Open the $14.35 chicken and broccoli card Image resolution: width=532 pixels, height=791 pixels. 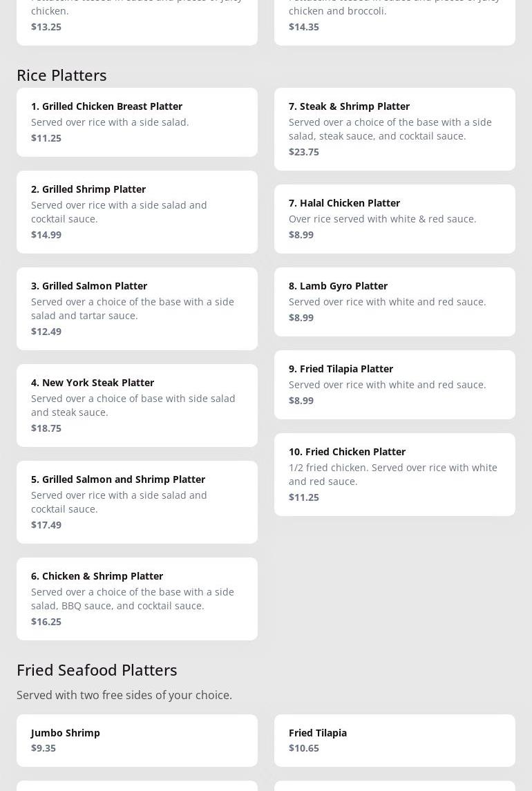click(395, 21)
